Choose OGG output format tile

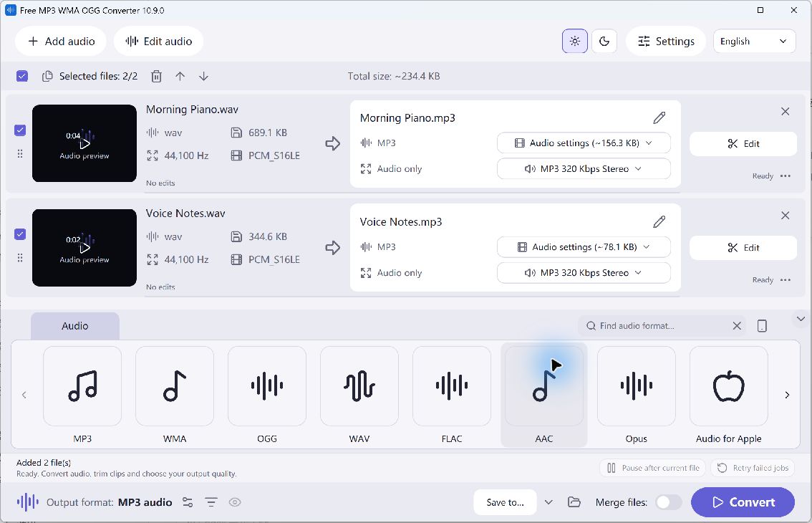(x=266, y=395)
